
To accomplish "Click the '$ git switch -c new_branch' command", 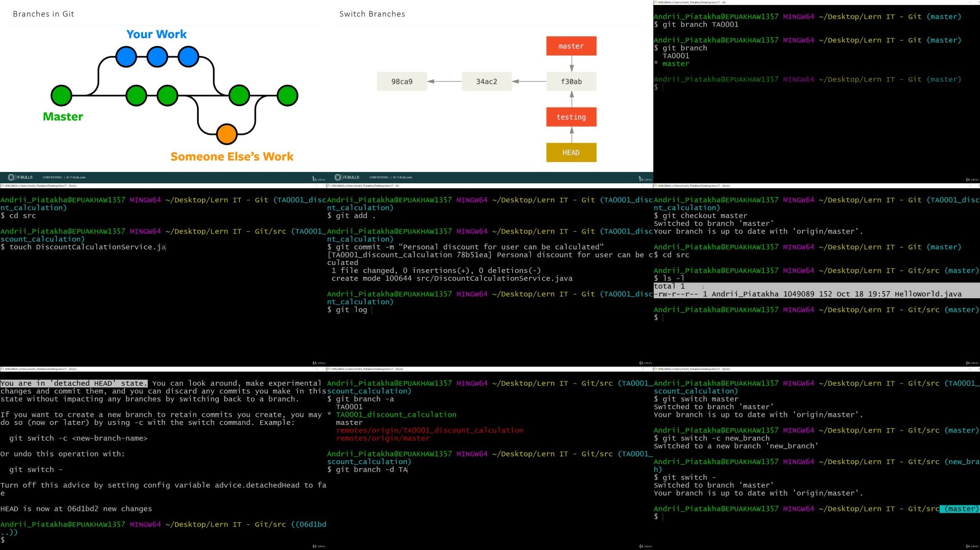I will [x=712, y=438].
